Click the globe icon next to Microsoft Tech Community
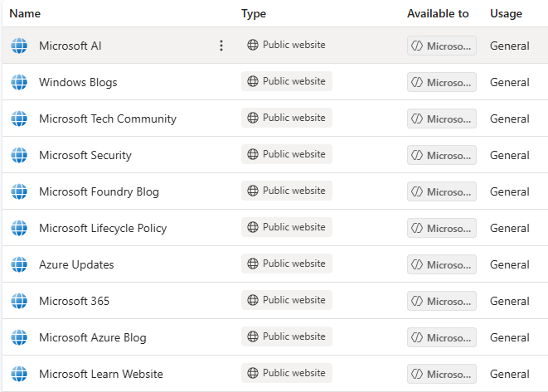Viewport: 548px width, 392px height. click(19, 119)
